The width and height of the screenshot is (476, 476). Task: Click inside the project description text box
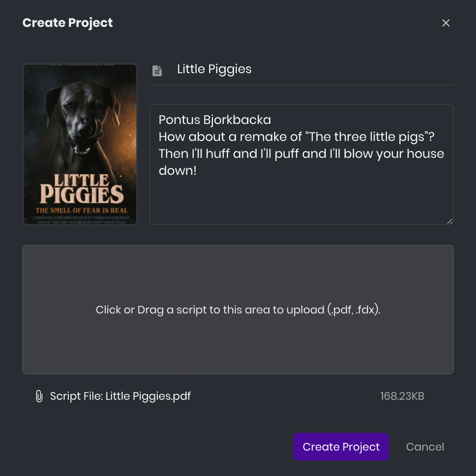click(x=301, y=194)
